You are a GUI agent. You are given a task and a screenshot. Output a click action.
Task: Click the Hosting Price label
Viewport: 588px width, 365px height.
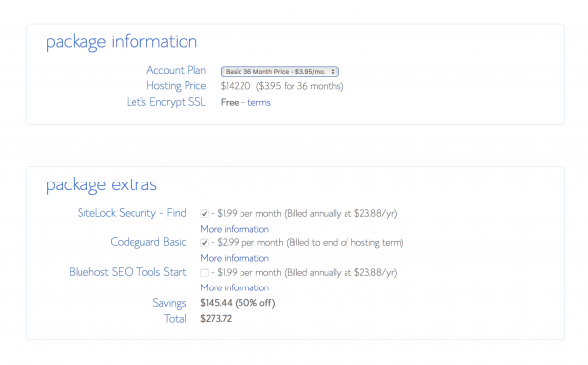point(177,85)
